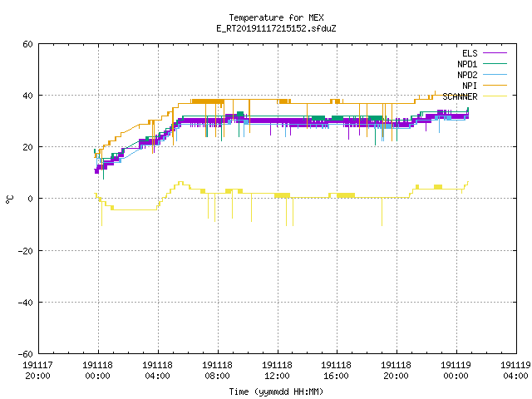Click the 0 y-axis tick label
Image resolution: width=532 pixels, height=399 pixels.
tap(31, 199)
